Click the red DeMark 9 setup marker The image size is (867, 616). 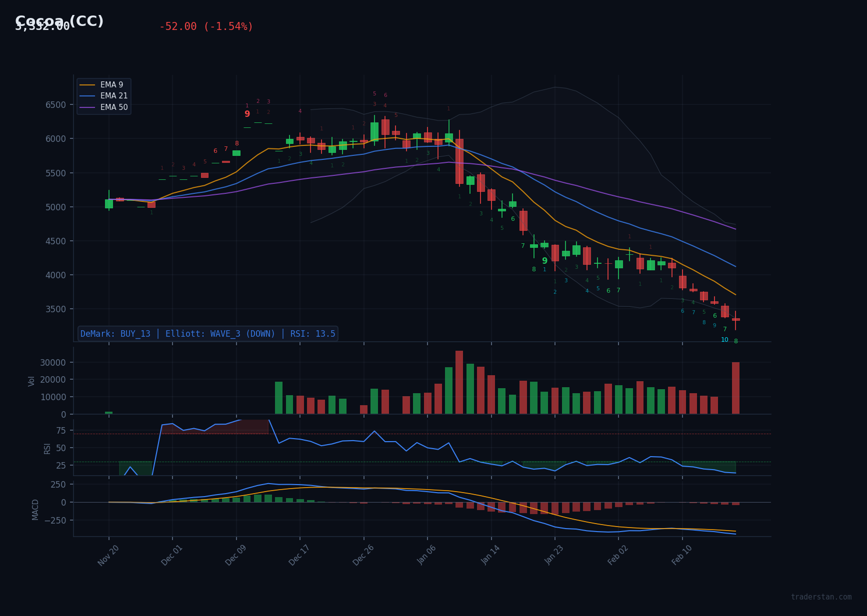[x=247, y=114]
